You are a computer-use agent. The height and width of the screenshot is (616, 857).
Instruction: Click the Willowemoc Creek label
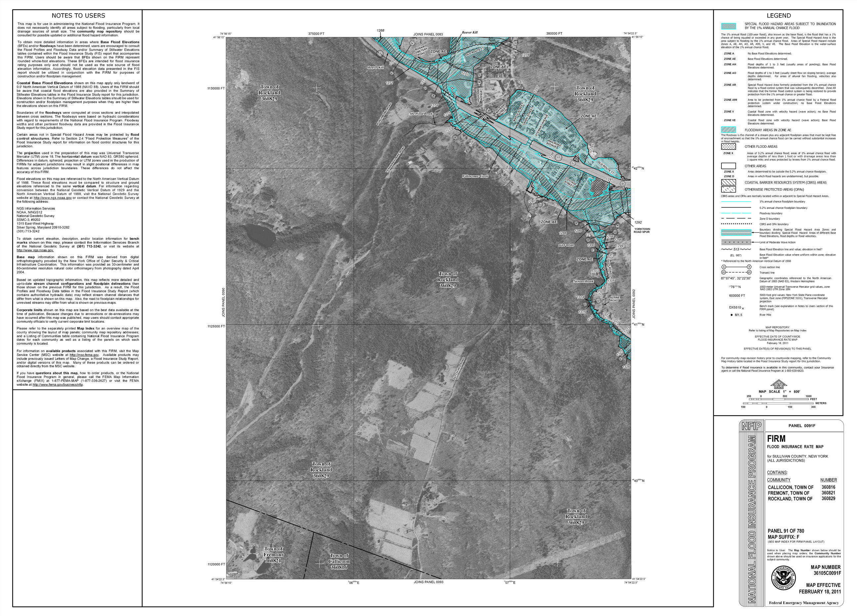click(475, 176)
